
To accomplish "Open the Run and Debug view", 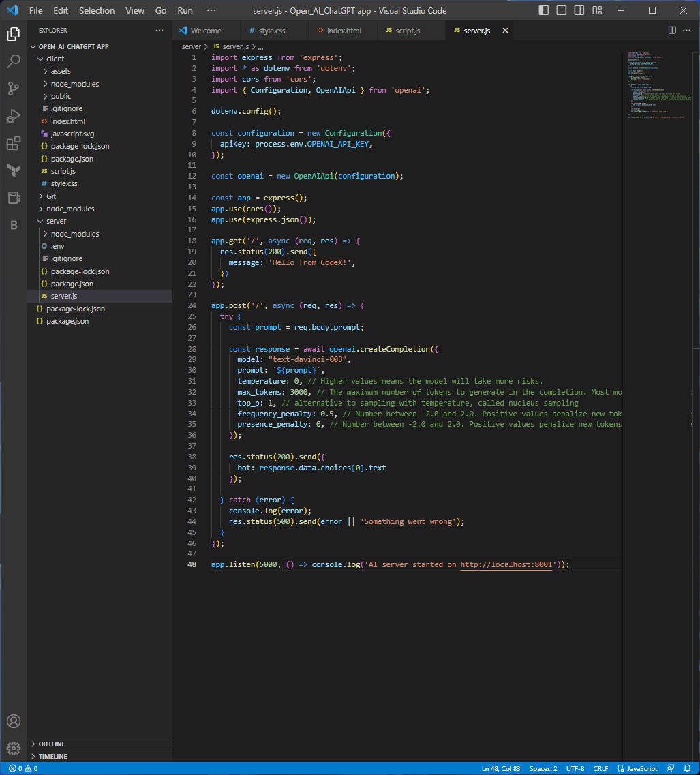I will [x=14, y=116].
